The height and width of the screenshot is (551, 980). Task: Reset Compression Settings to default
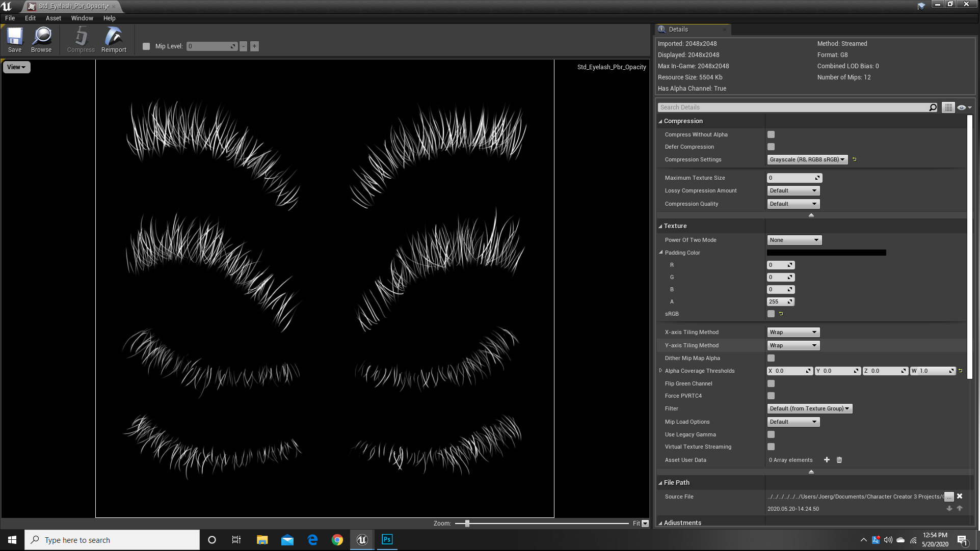click(855, 159)
